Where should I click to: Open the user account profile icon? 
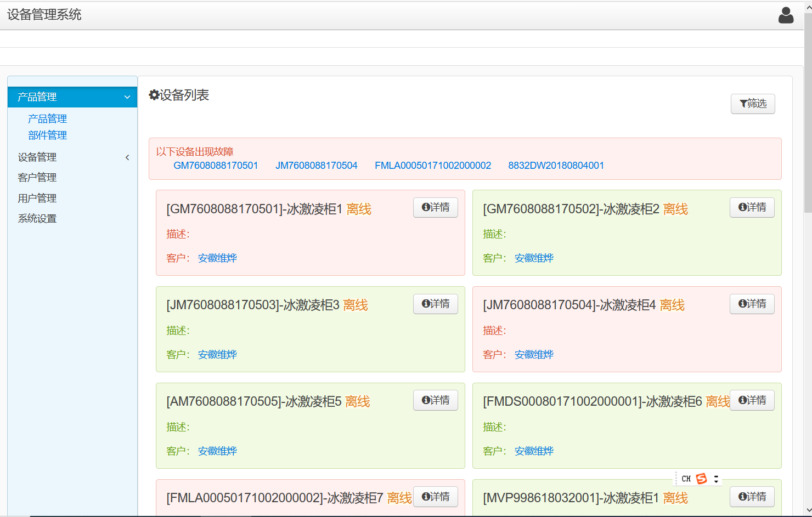pos(786,15)
